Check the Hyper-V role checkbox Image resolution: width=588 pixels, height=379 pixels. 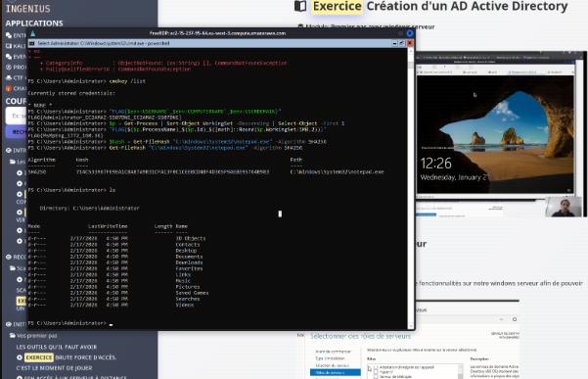[x=376, y=372]
